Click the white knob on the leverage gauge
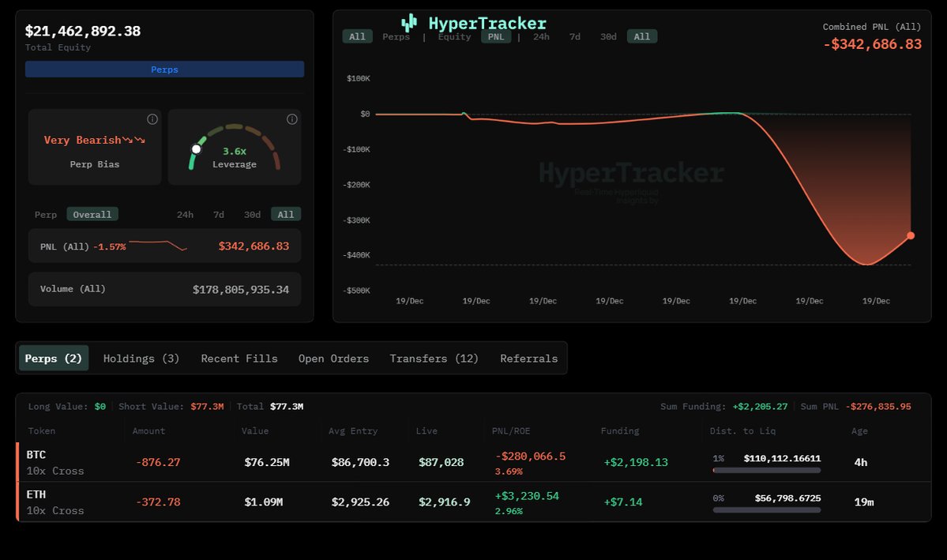The image size is (947, 560). pos(196,148)
